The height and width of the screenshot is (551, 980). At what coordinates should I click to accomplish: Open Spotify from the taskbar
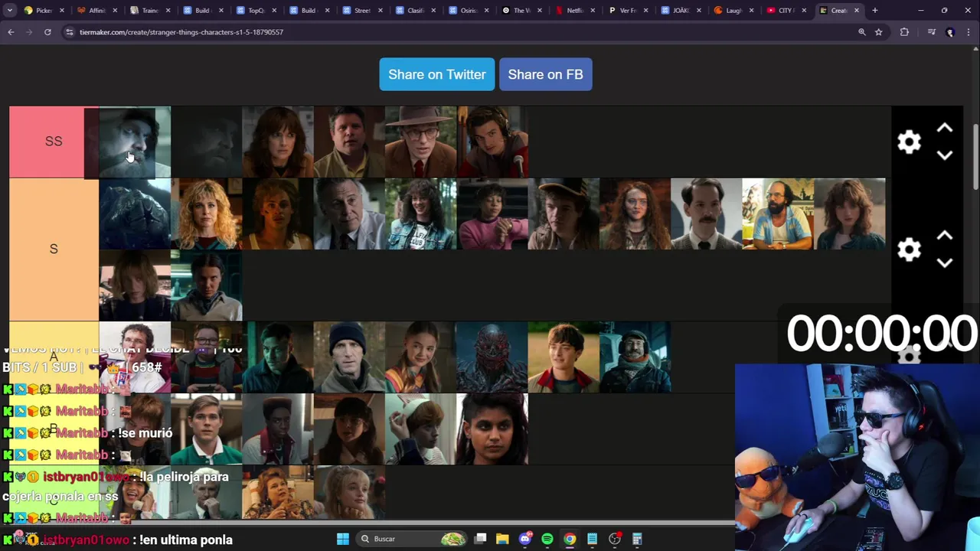pos(547,539)
